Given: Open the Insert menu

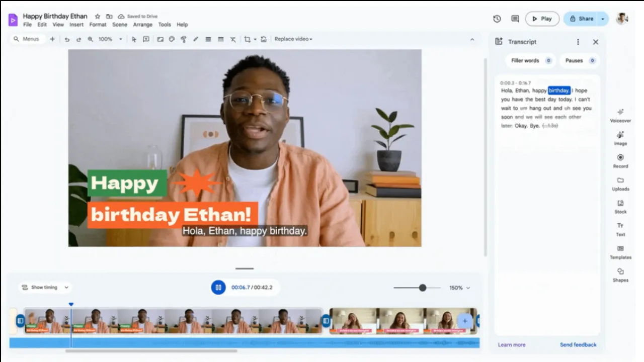Looking at the screenshot, I should pos(76,25).
